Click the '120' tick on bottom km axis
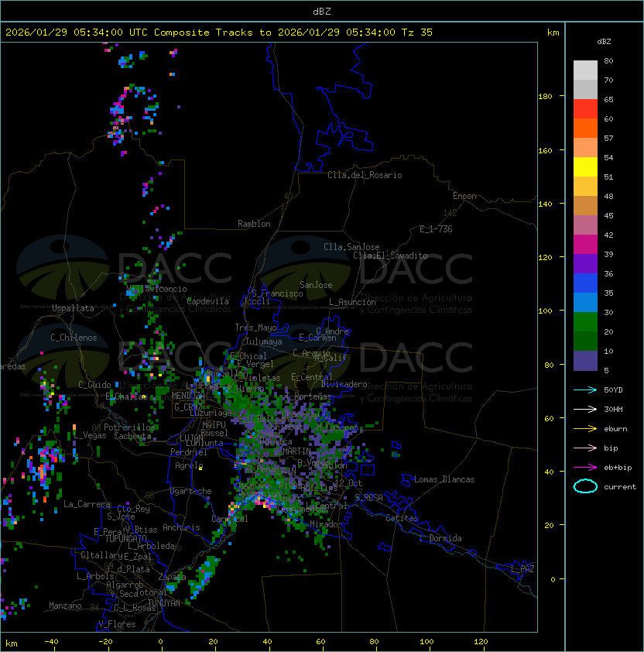 [x=481, y=642]
